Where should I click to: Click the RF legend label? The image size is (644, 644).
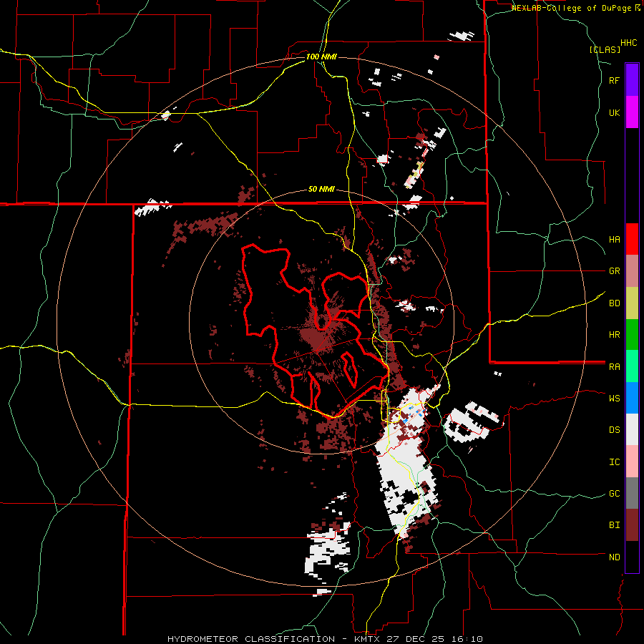click(x=614, y=80)
